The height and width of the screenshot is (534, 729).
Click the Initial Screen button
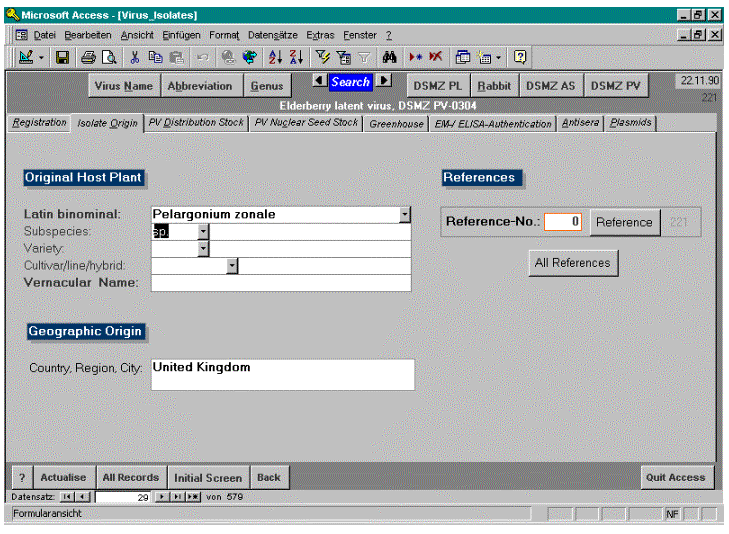(x=208, y=478)
